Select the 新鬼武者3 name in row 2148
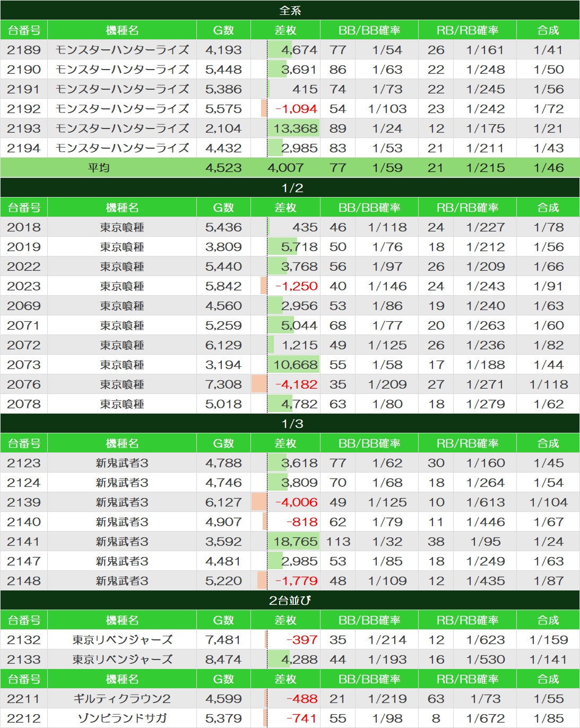580x728 pixels. point(122,581)
